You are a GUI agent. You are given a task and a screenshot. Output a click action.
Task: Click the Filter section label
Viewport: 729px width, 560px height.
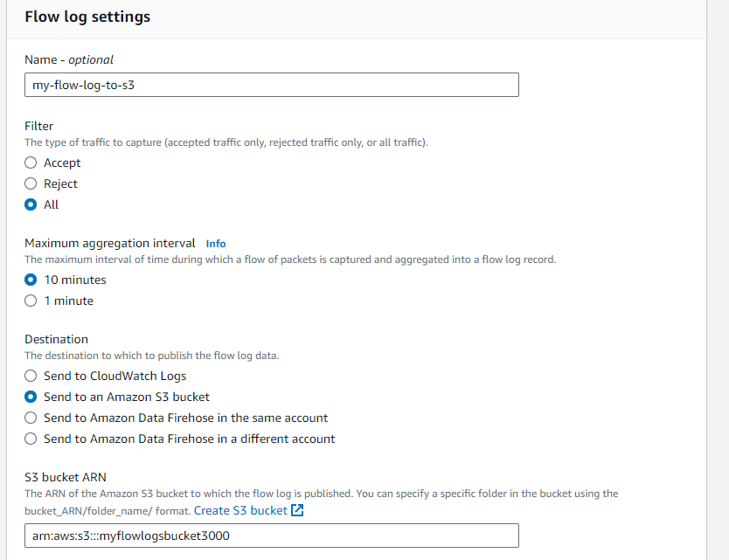(38, 126)
